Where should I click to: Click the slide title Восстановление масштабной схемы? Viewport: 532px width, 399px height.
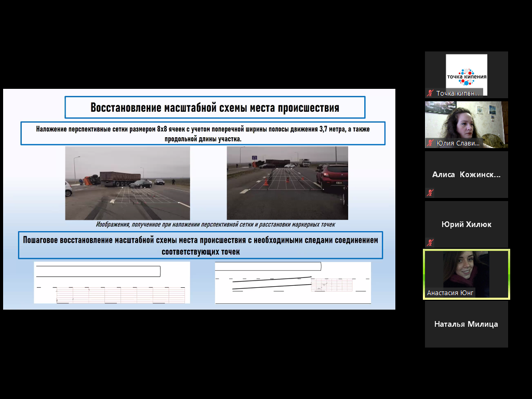(215, 108)
